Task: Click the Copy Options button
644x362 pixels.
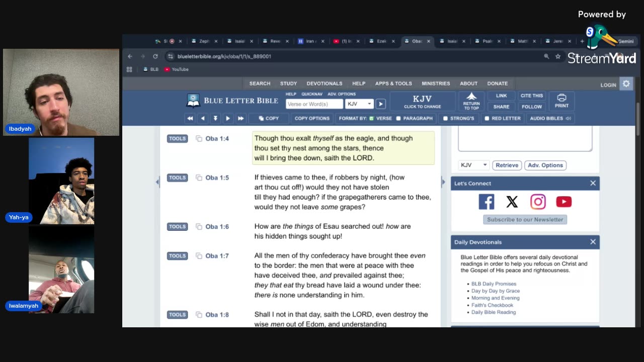Action: click(312, 118)
